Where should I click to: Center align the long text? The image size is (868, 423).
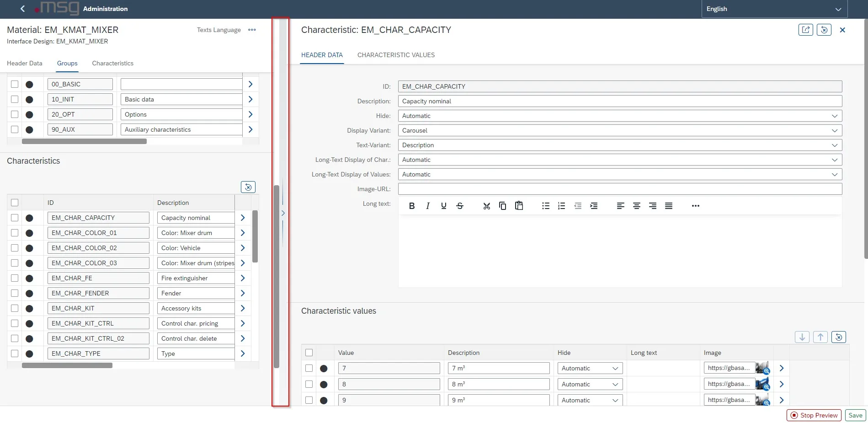(636, 206)
